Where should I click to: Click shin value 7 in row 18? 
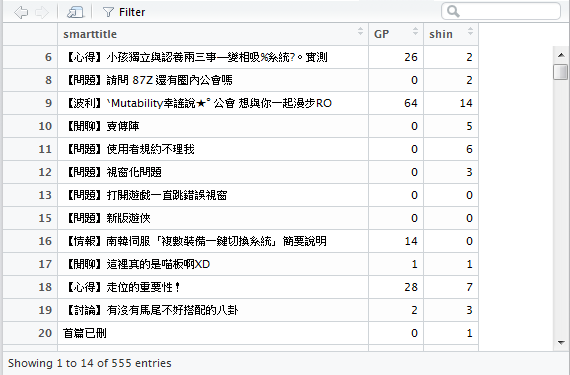pyautogui.click(x=469, y=287)
